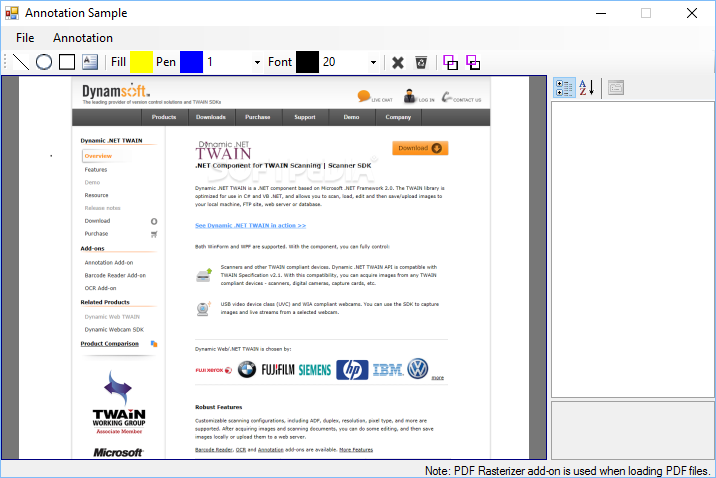Switch property grid to Categorized view
This screenshot has width=716, height=478.
[x=564, y=88]
